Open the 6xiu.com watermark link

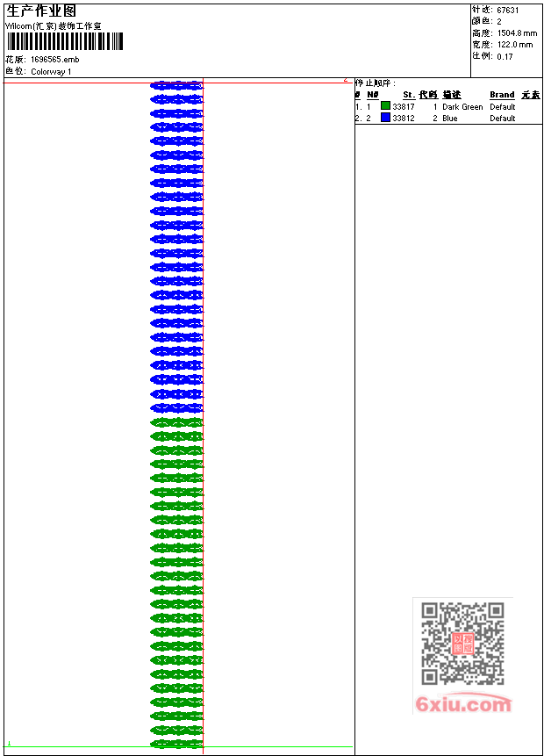click(x=463, y=704)
